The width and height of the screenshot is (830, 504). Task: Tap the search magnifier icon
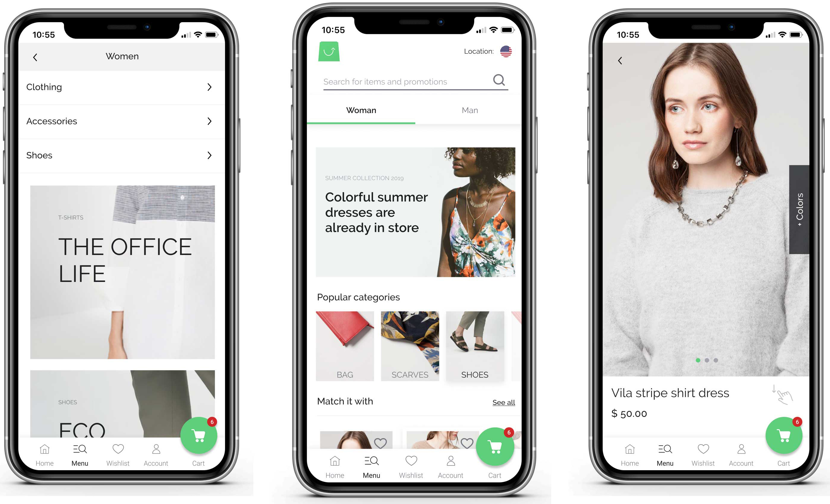pos(499,82)
